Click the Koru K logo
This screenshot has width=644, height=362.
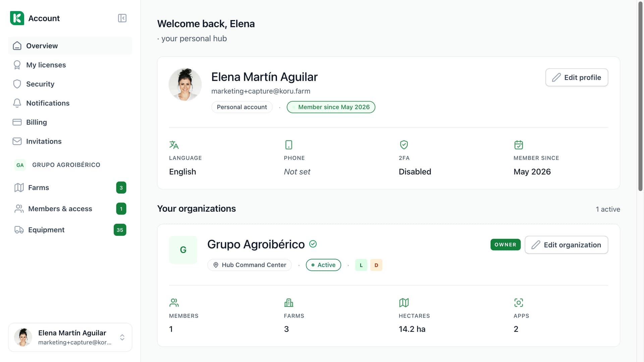coord(17,18)
